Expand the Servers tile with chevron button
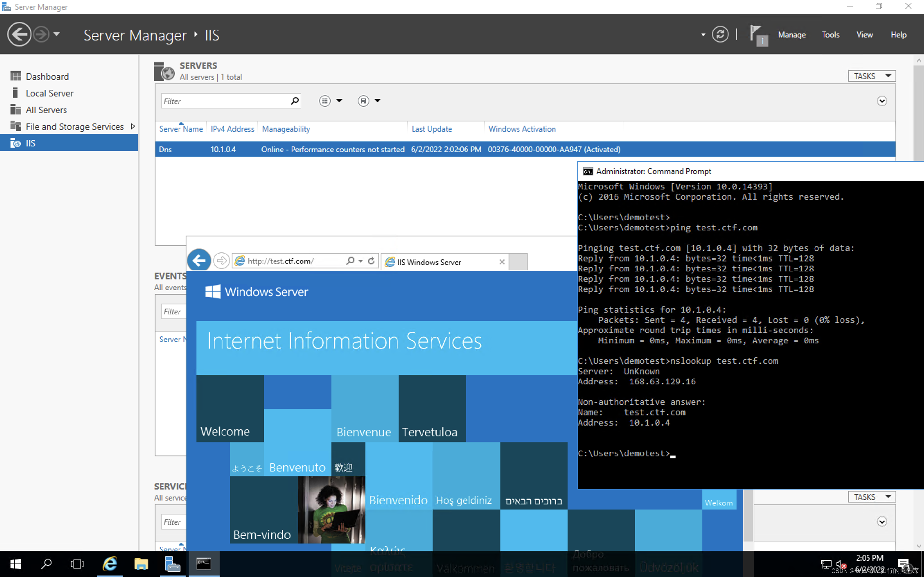Image resolution: width=924 pixels, height=577 pixels. tap(882, 101)
